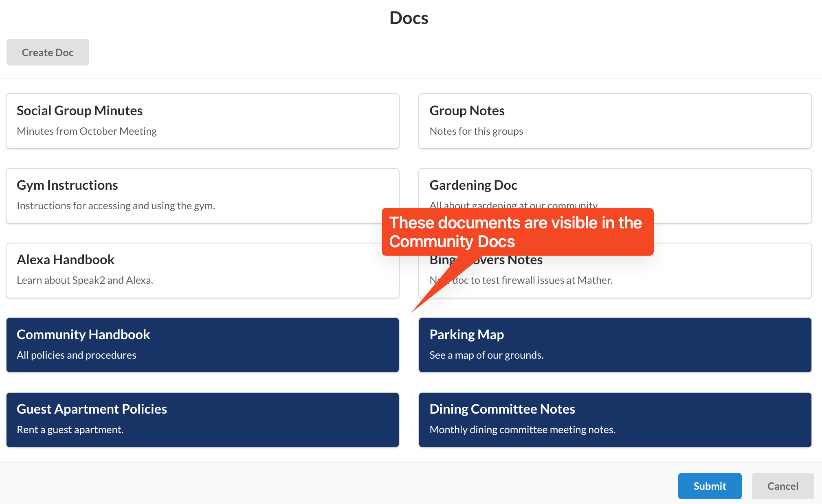This screenshot has width=822, height=504.
Task: Deselect the Parking Map doc card
Action: [x=615, y=345]
